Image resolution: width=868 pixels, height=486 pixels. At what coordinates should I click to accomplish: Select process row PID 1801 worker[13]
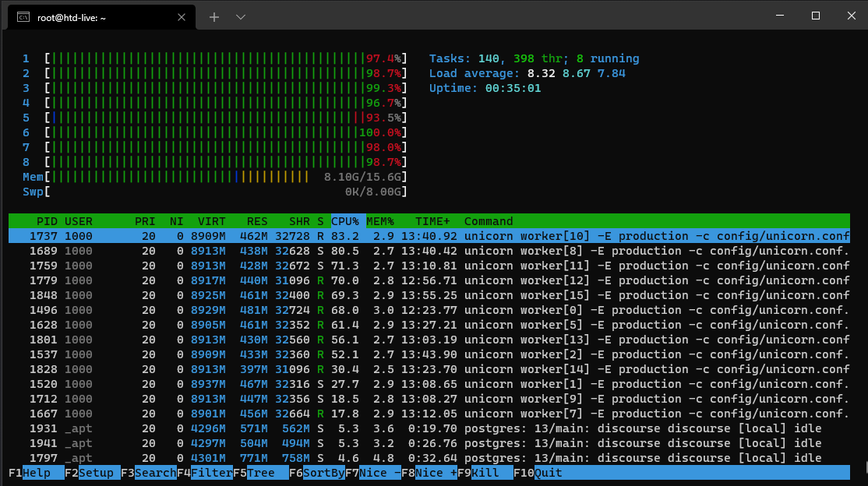pyautogui.click(x=429, y=340)
